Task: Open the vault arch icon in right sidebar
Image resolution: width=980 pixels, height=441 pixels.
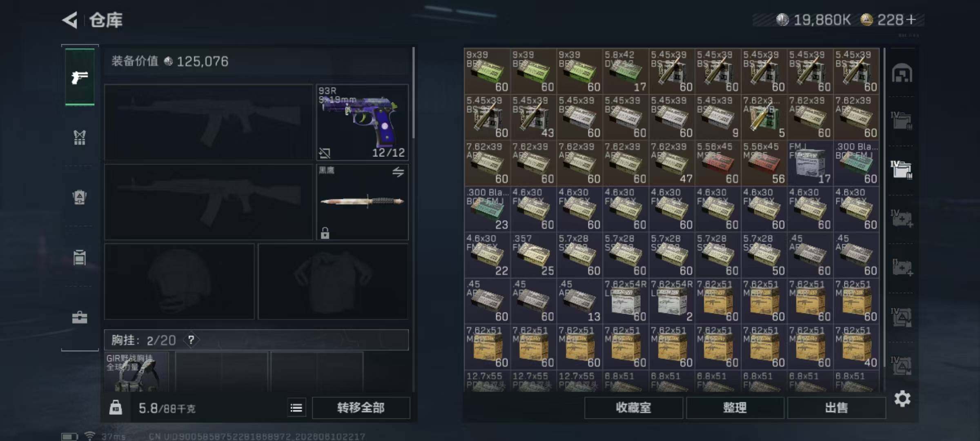Action: tap(902, 73)
